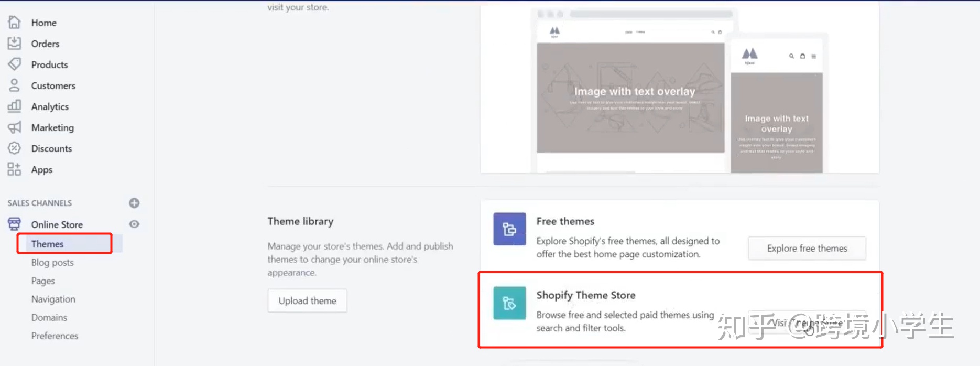Click the Explore free themes button
Screen dimensions: 980x366
[x=807, y=248]
